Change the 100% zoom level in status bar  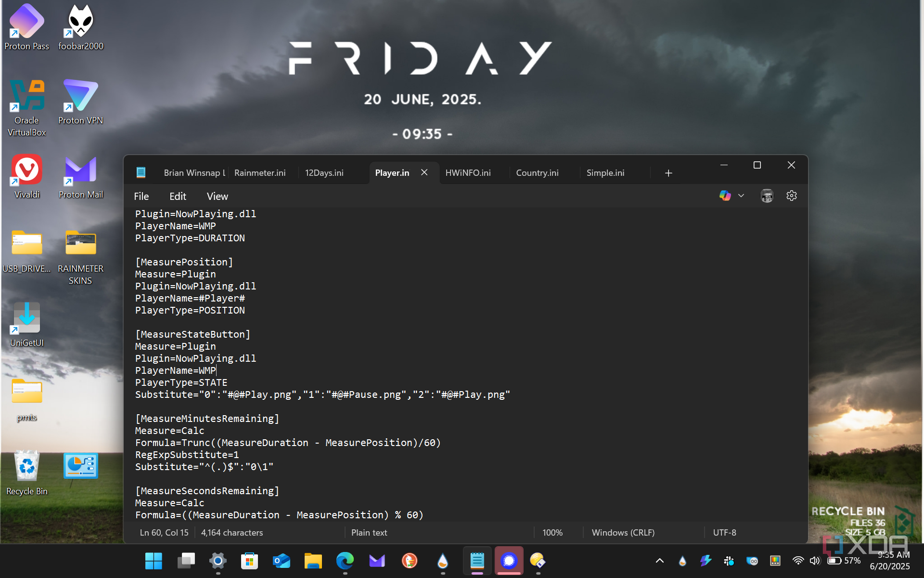coord(552,533)
